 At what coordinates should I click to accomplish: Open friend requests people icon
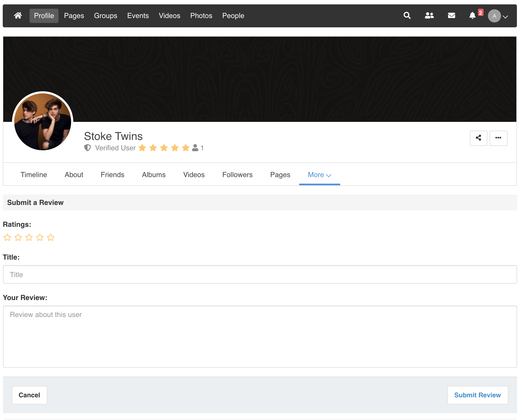point(429,16)
